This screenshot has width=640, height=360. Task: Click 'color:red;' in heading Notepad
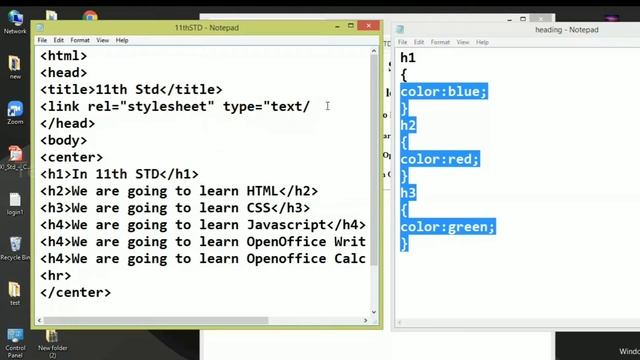[x=440, y=159]
